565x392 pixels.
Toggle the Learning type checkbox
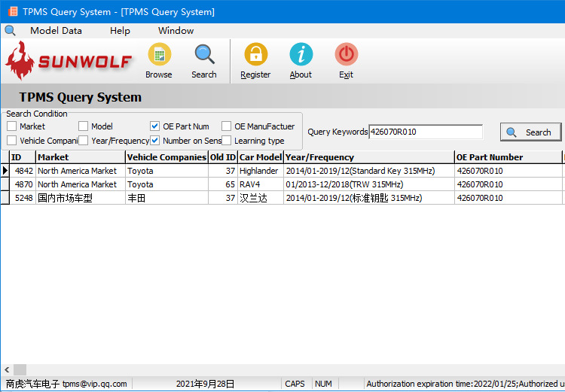click(227, 141)
